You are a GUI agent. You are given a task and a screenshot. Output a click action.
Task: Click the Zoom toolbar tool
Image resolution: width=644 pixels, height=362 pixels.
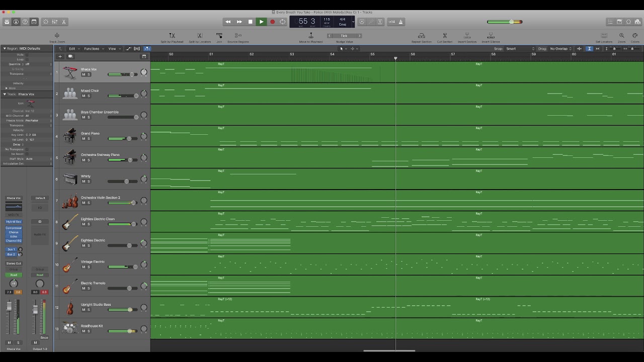pos(622,38)
